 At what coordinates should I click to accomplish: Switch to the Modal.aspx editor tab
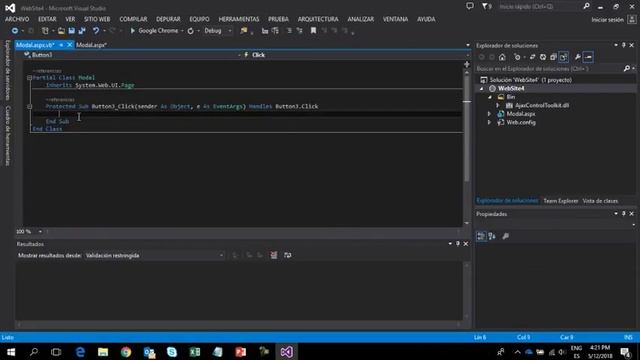[x=91, y=45]
